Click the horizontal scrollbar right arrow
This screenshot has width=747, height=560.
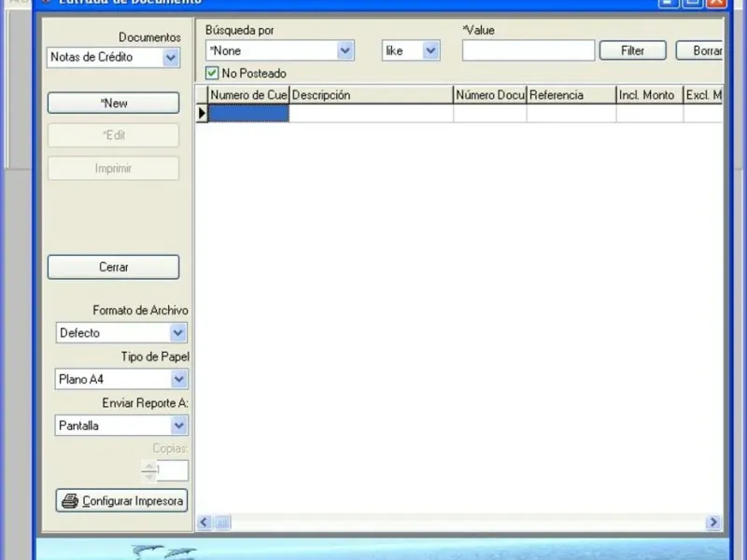(713, 523)
